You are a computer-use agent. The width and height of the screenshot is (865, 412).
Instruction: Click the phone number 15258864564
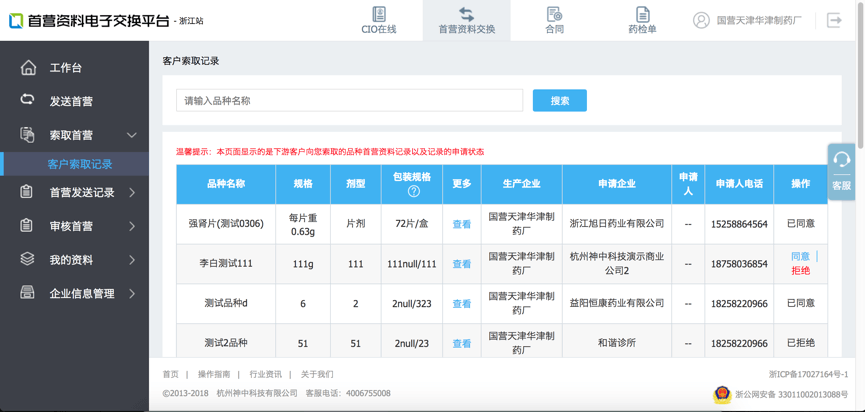tap(739, 224)
